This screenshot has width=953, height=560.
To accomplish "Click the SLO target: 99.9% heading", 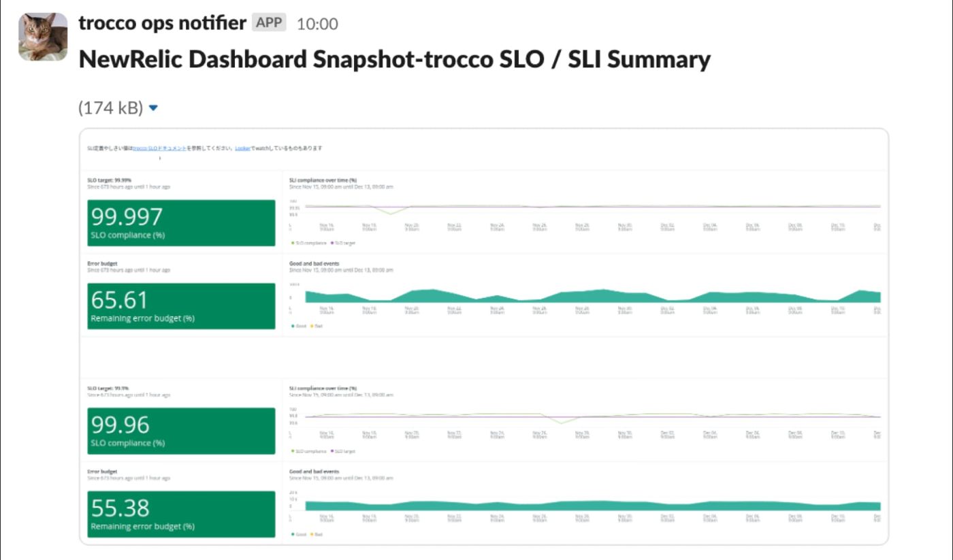I will 108,388.
